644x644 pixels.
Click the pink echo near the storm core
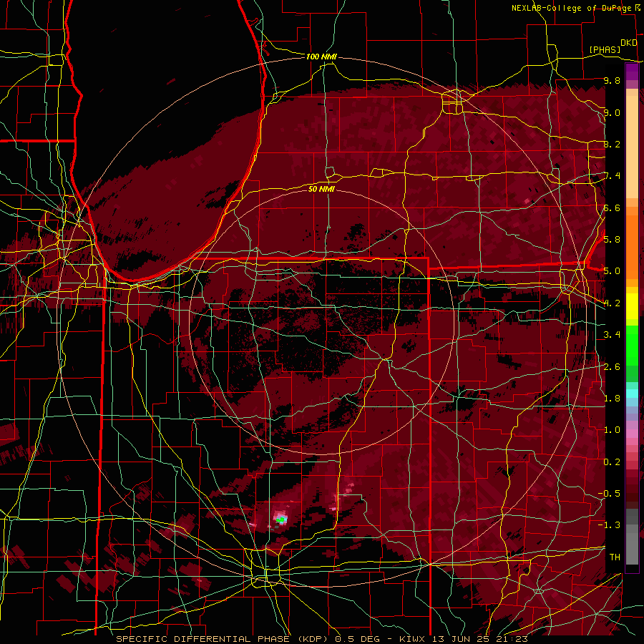pyautogui.click(x=281, y=514)
